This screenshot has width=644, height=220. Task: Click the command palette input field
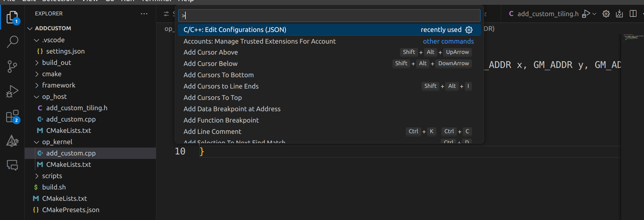tap(329, 15)
